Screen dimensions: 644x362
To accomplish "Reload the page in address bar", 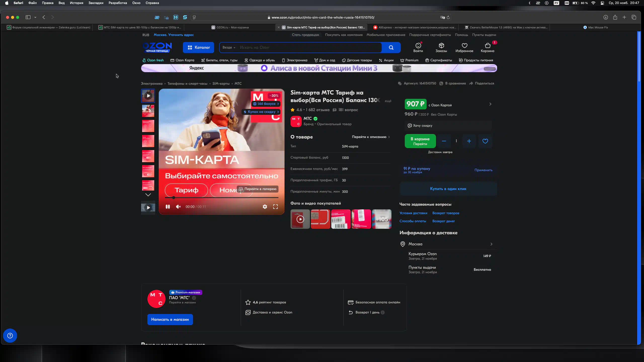I will [x=448, y=17].
